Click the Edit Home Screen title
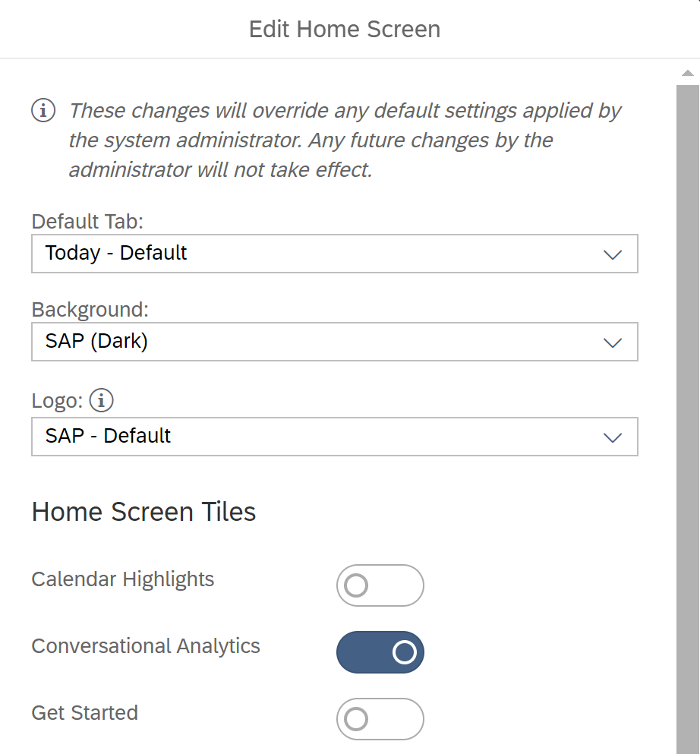Screen dimensions: 700x754 point(345,30)
